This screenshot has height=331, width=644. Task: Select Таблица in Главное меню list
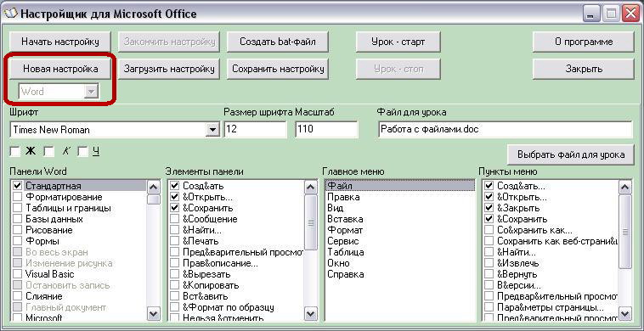(399, 252)
